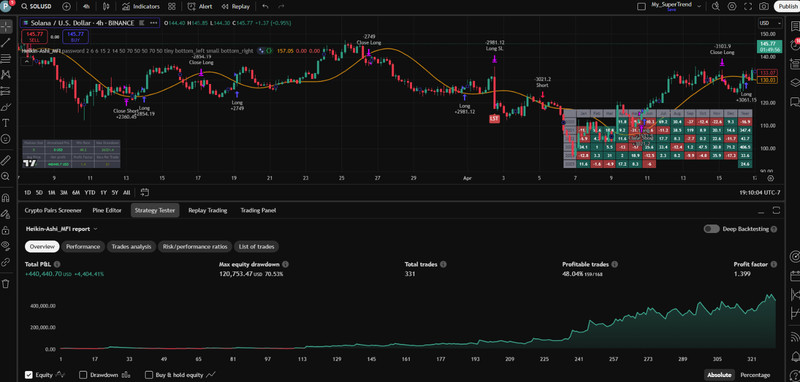
Task: Expand the My_SuperTrend layout dropdown arrow
Action: pos(699,6)
